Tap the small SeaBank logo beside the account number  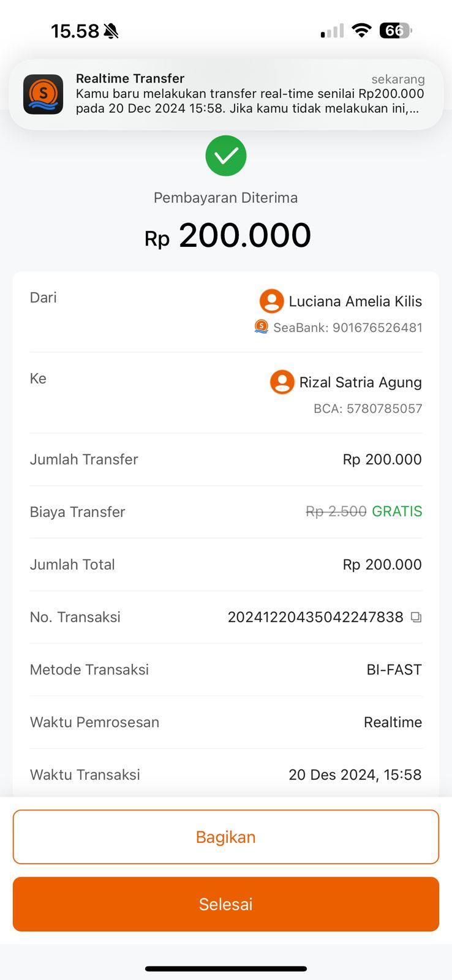point(262,327)
